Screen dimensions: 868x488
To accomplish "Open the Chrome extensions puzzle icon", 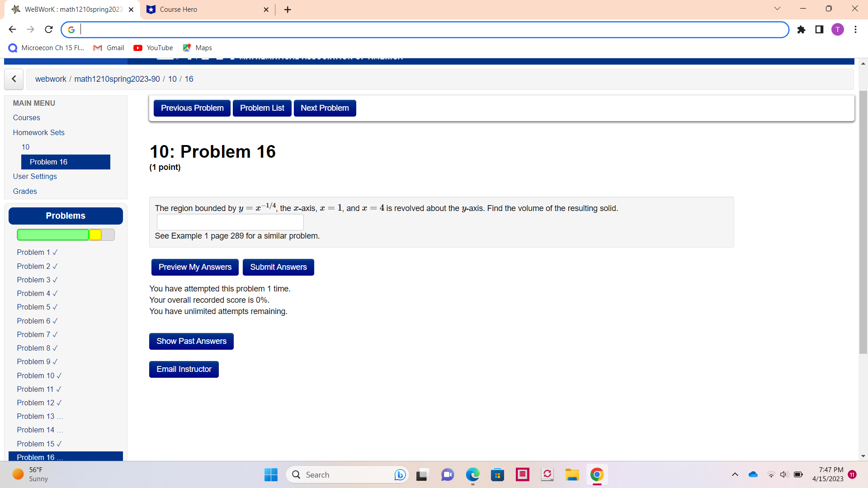I will [802, 29].
